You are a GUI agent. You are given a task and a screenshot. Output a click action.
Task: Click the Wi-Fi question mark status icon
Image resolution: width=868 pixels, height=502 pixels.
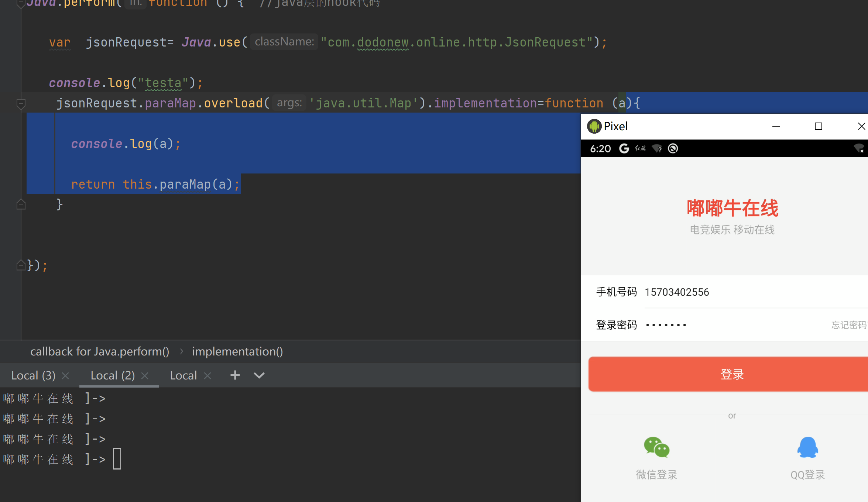[657, 148]
